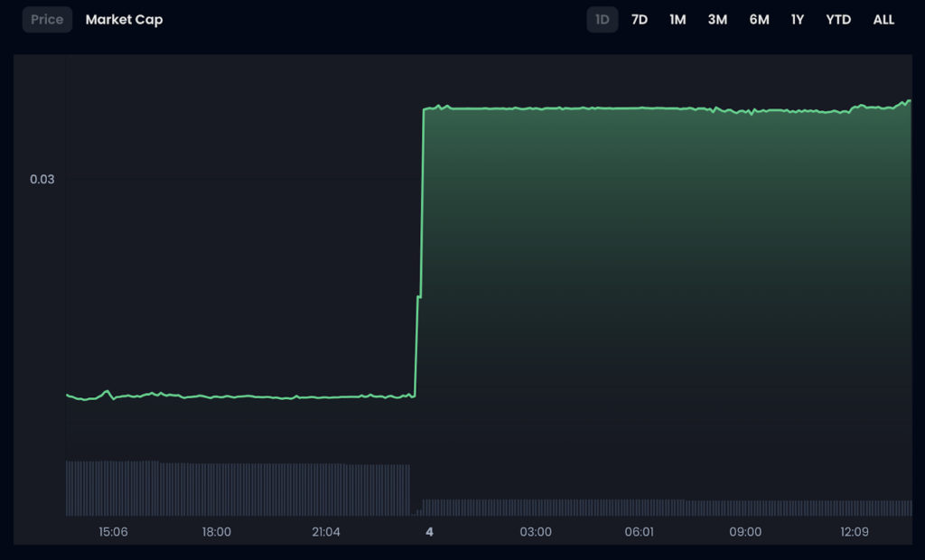The width and height of the screenshot is (925, 560).
Task: Select the 1D time range
Action: (603, 19)
